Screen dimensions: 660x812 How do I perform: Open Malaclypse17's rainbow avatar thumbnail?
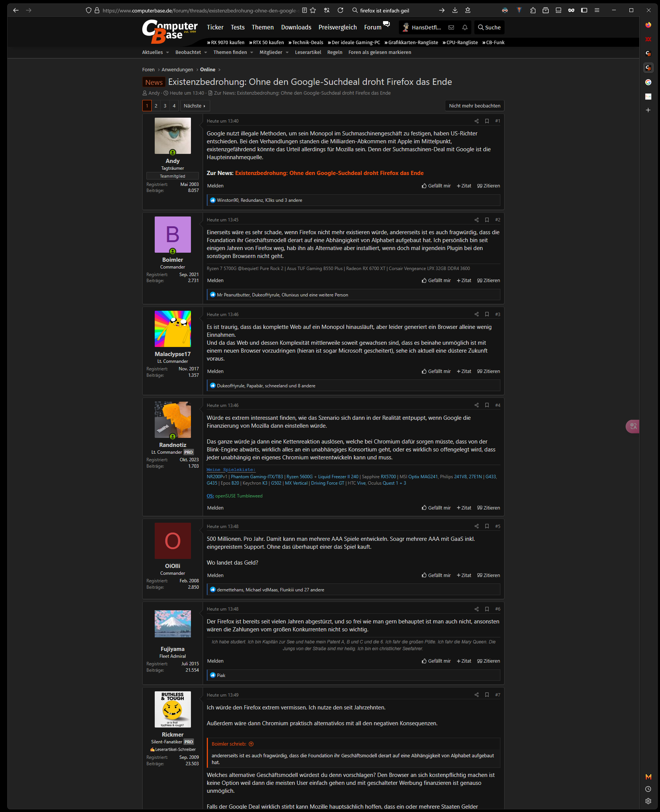[172, 328]
